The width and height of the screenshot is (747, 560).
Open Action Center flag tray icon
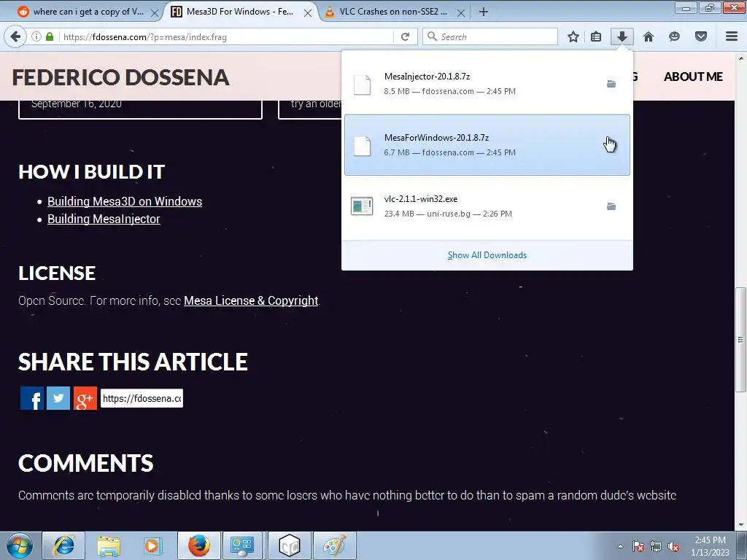click(x=638, y=547)
